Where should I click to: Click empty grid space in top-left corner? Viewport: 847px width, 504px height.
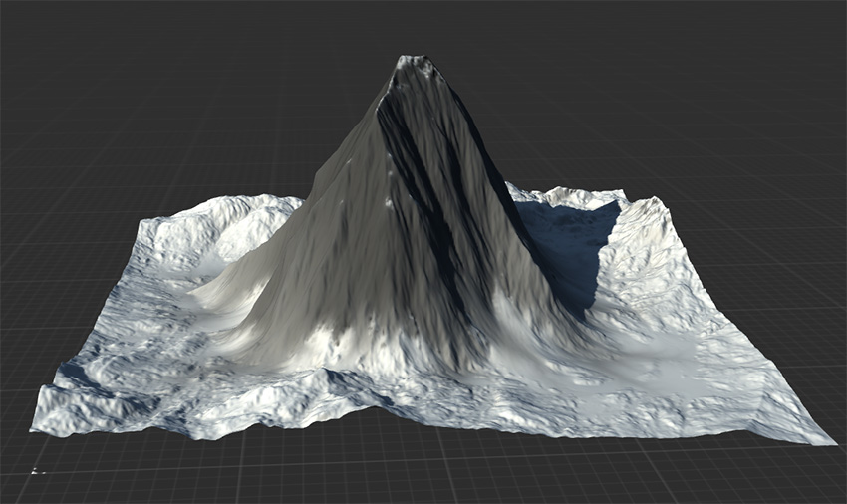pos(80,60)
